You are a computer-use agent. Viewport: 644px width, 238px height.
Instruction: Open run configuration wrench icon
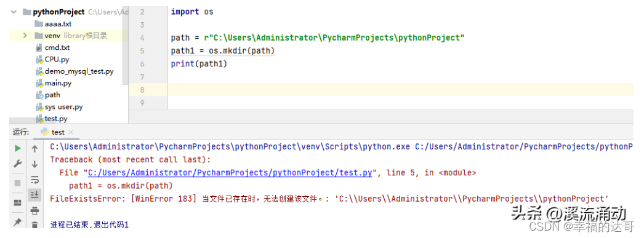pos(17,164)
